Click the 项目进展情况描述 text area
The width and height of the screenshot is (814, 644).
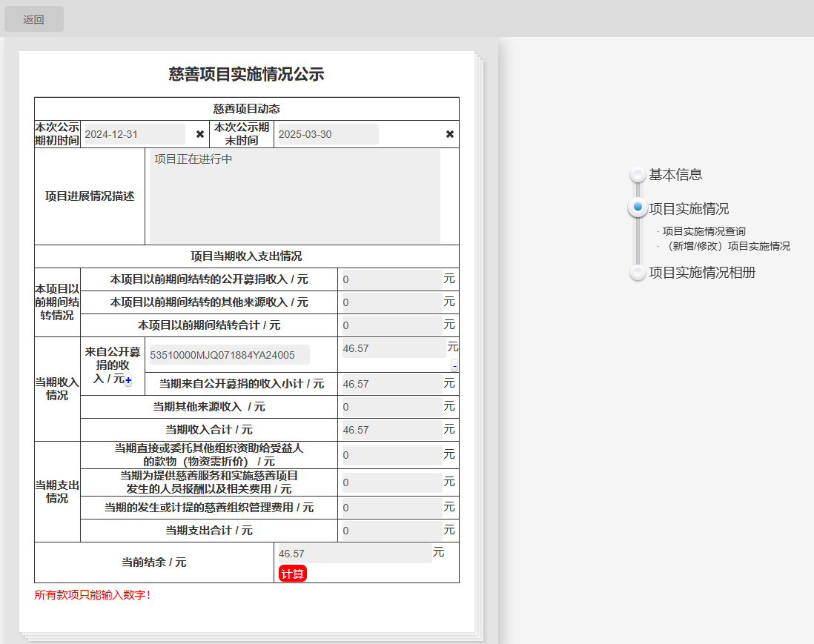tap(294, 196)
